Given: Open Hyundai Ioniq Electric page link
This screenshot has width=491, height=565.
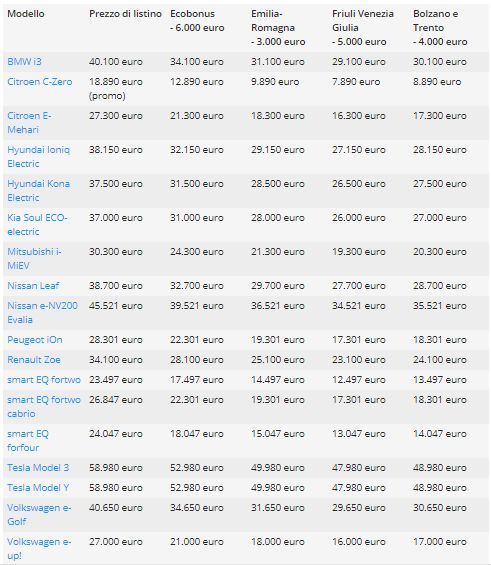Looking at the screenshot, I should pos(39,157).
